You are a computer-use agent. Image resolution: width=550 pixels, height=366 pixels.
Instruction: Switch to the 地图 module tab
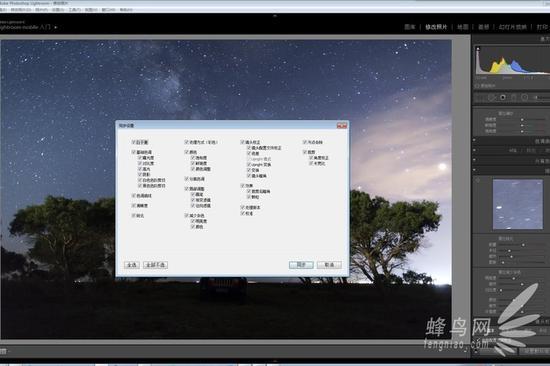(x=463, y=27)
